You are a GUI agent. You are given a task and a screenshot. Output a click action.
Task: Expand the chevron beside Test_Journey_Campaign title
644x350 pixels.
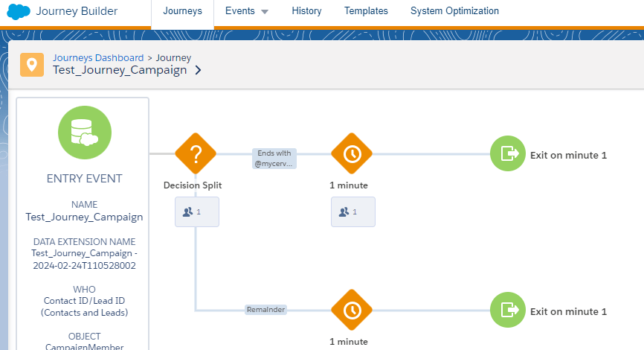tap(198, 71)
